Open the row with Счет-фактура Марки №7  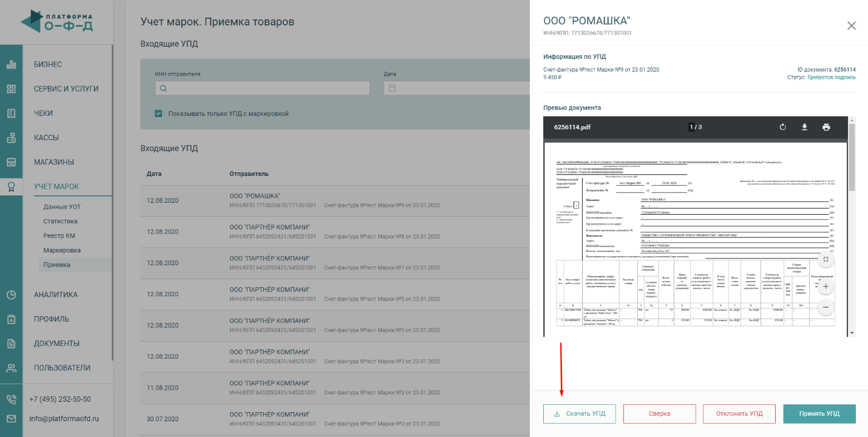pos(334,263)
